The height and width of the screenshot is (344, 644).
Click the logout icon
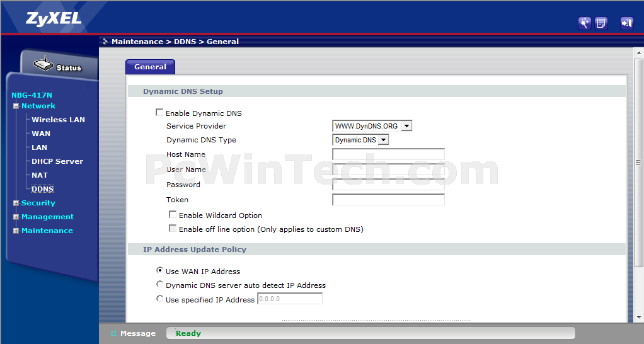click(627, 23)
